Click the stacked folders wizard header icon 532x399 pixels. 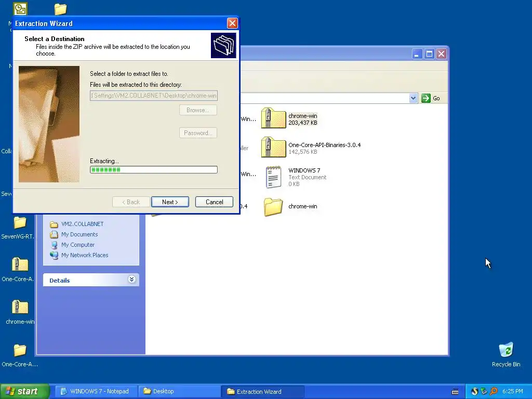223,46
